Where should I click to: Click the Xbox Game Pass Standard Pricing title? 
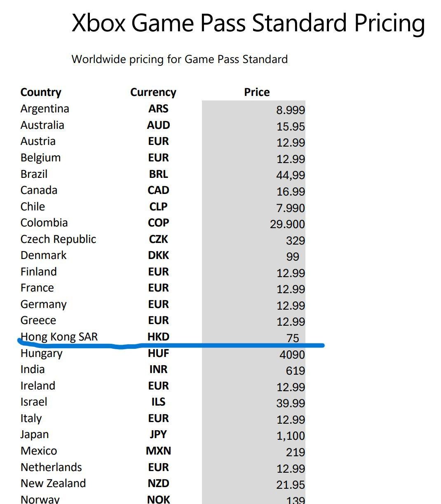(x=248, y=23)
